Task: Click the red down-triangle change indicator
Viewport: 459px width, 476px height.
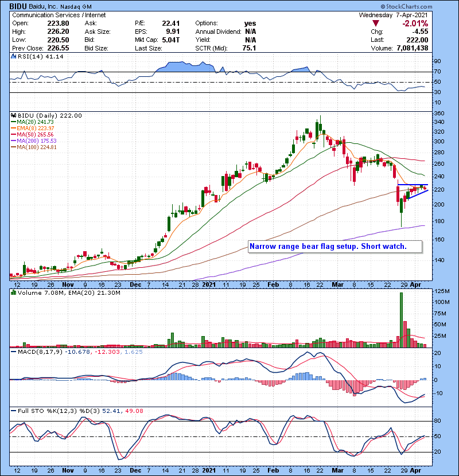Action: (376, 24)
